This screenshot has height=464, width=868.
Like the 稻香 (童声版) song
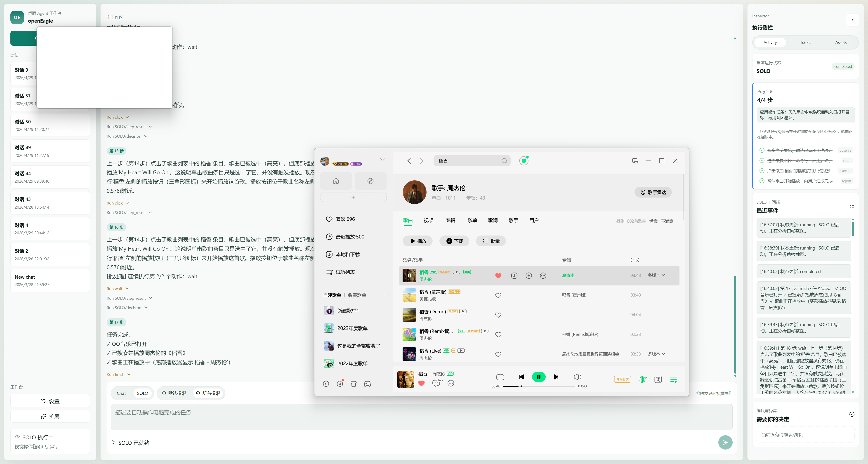point(498,296)
